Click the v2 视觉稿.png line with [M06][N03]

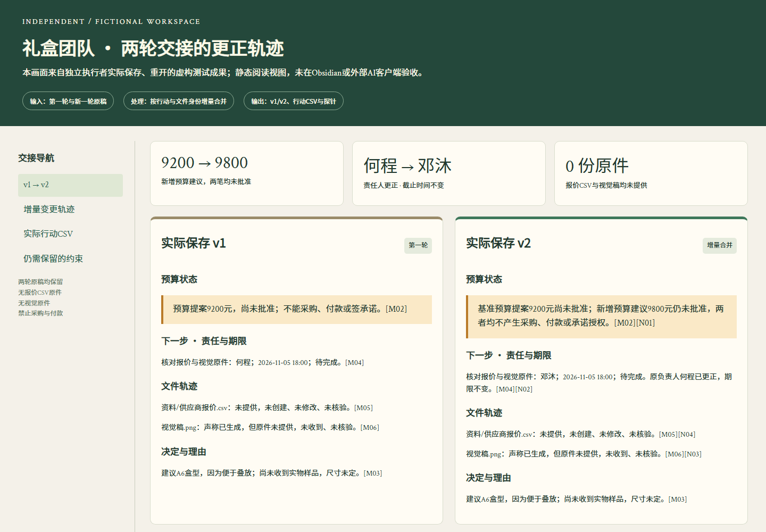click(x=584, y=454)
